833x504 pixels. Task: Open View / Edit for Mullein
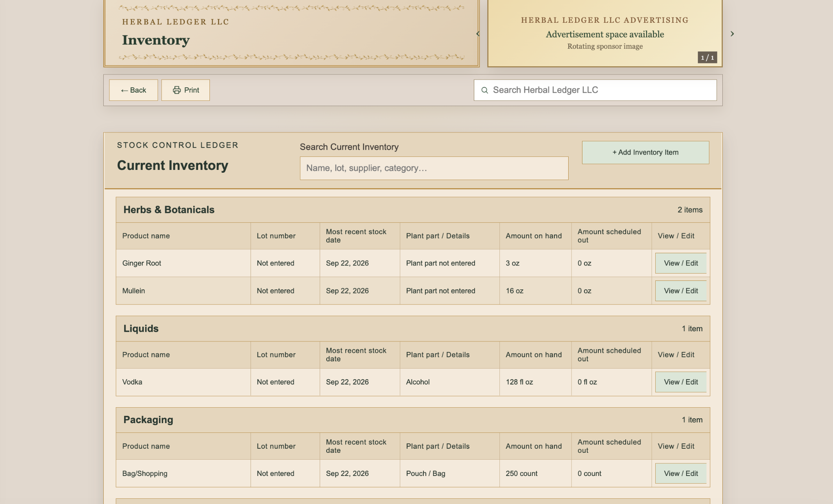(681, 291)
